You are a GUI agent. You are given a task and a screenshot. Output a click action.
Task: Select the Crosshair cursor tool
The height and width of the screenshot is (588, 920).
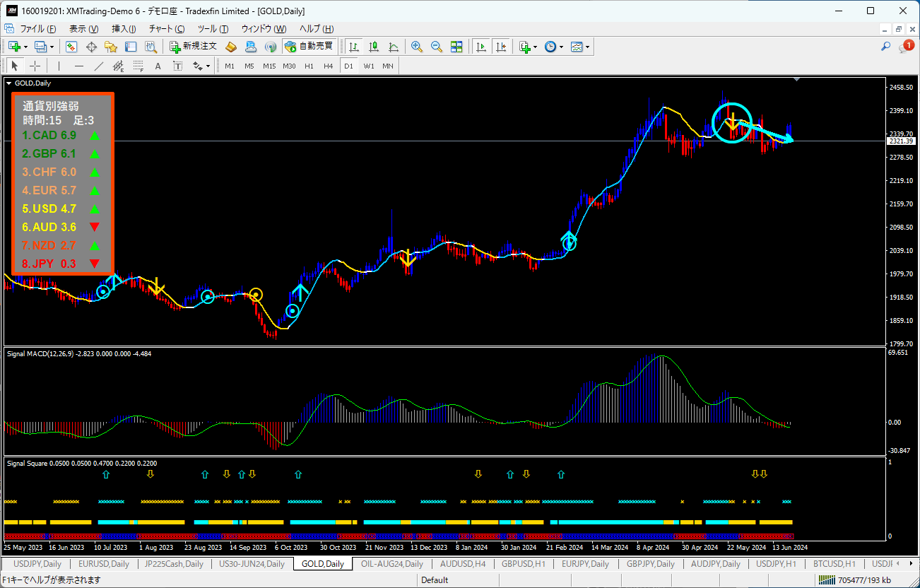(x=35, y=66)
